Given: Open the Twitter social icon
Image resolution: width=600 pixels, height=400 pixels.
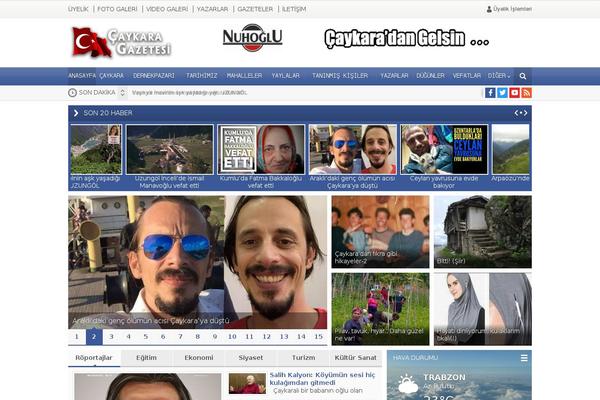Looking at the screenshot, I should (502, 93).
